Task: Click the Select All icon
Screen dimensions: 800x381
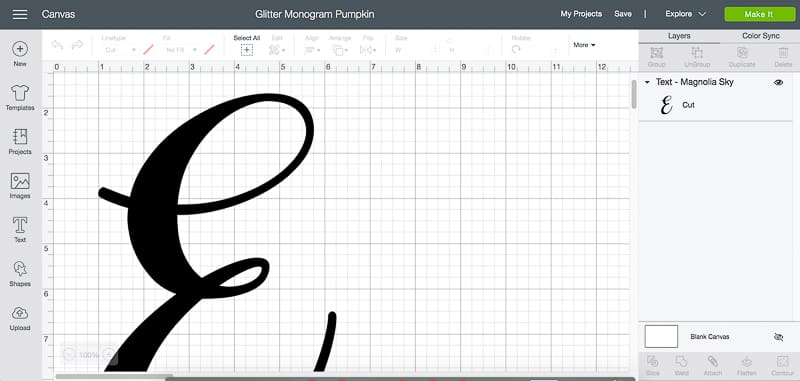Action: click(x=247, y=49)
